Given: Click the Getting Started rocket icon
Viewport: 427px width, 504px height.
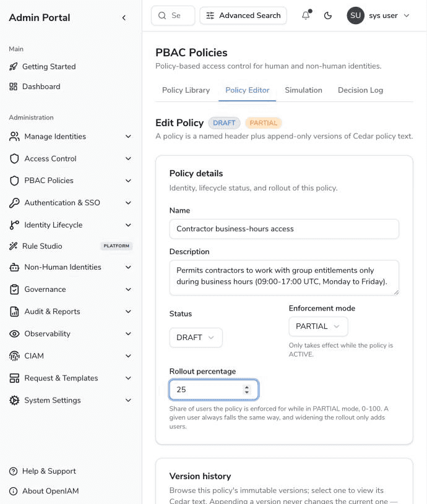Looking at the screenshot, I should (13, 67).
